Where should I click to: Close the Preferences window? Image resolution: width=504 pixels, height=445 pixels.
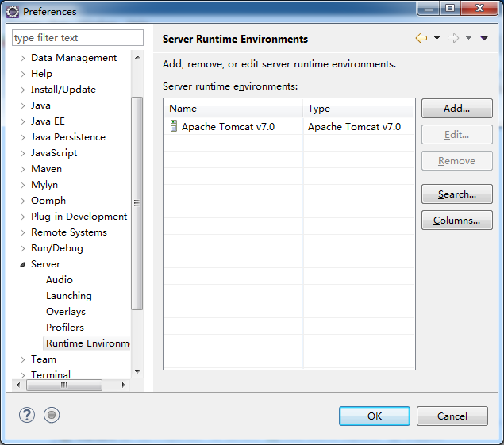click(479, 8)
